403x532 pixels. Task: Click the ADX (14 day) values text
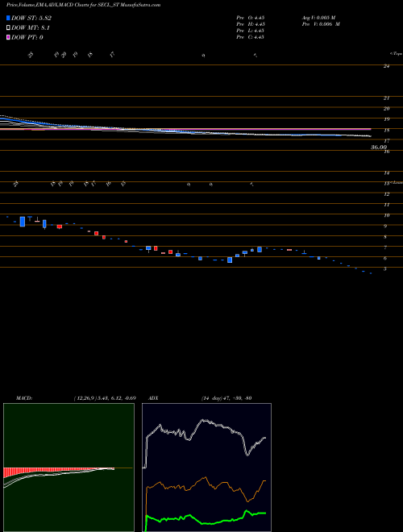coord(226,397)
